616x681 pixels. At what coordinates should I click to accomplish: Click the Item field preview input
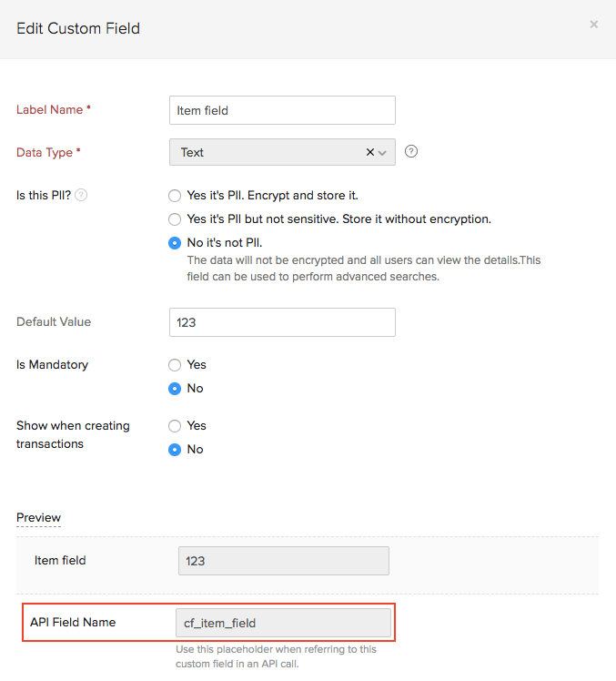(283, 561)
